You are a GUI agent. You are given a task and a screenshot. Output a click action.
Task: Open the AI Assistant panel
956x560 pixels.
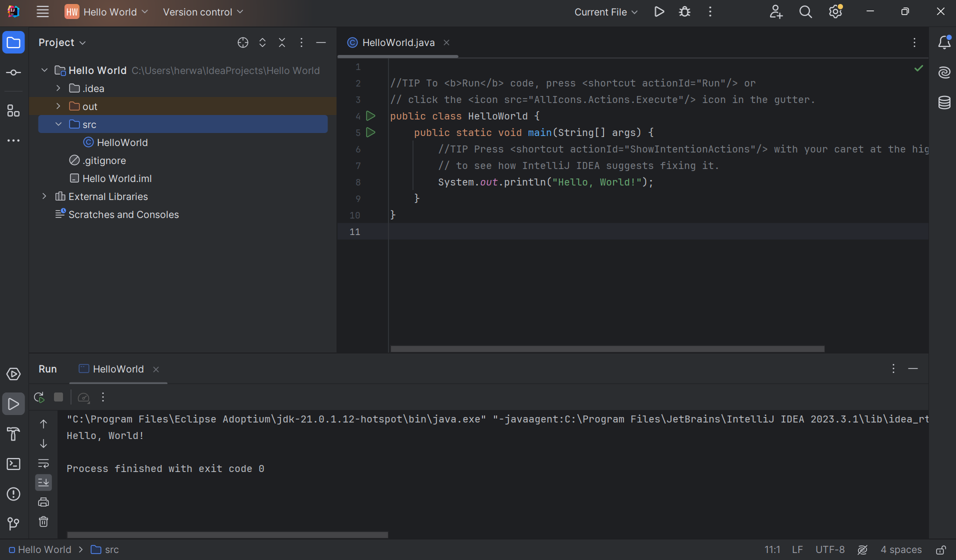pos(944,72)
